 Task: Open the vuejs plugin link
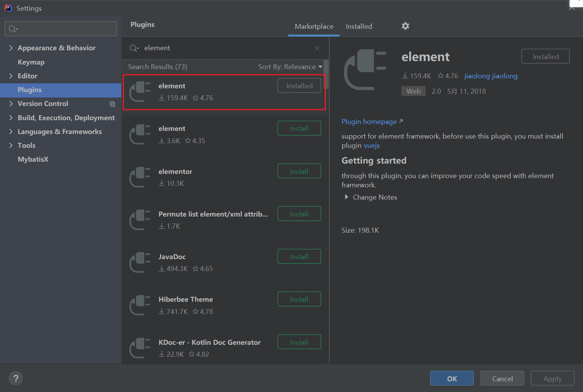pos(372,146)
